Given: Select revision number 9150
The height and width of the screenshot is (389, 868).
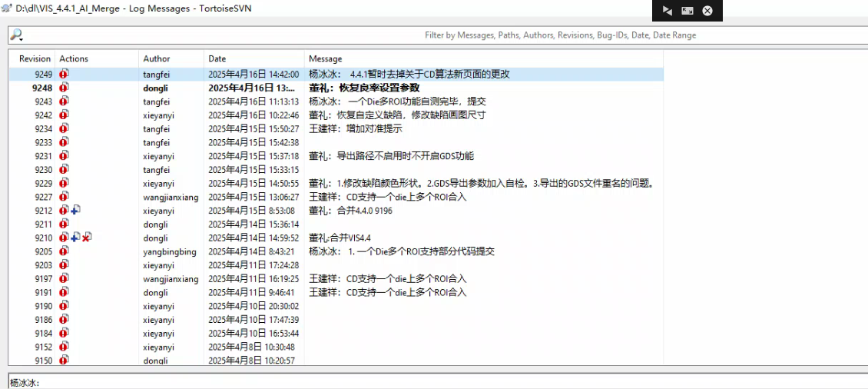Looking at the screenshot, I should click(42, 361).
